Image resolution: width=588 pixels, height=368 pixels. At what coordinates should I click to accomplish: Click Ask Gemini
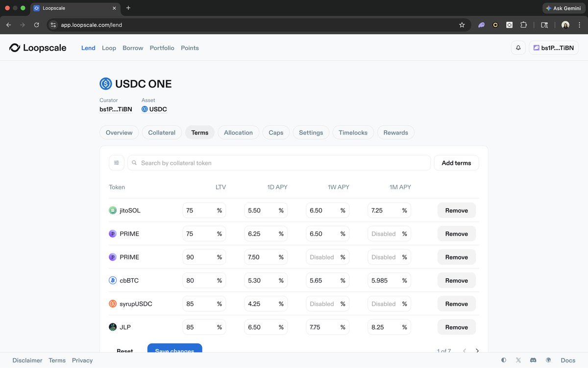(x=563, y=8)
